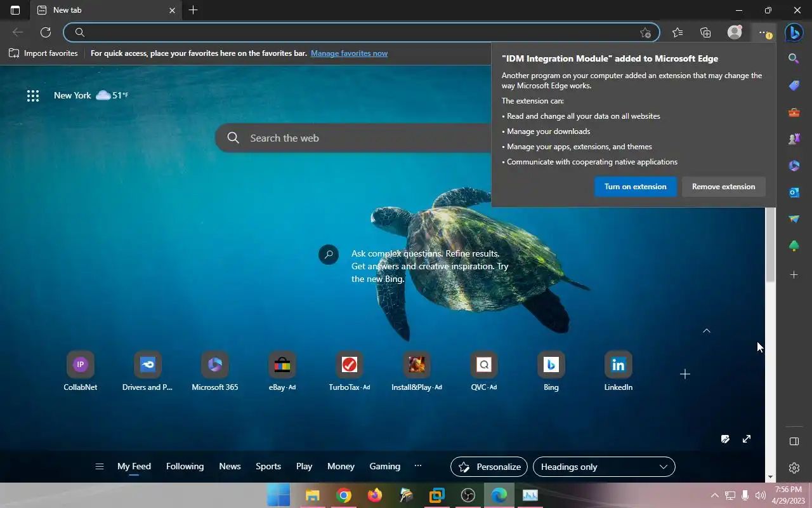Toggle the sidebar visibility icon
Viewport: 812px width, 508px height.
794,441
